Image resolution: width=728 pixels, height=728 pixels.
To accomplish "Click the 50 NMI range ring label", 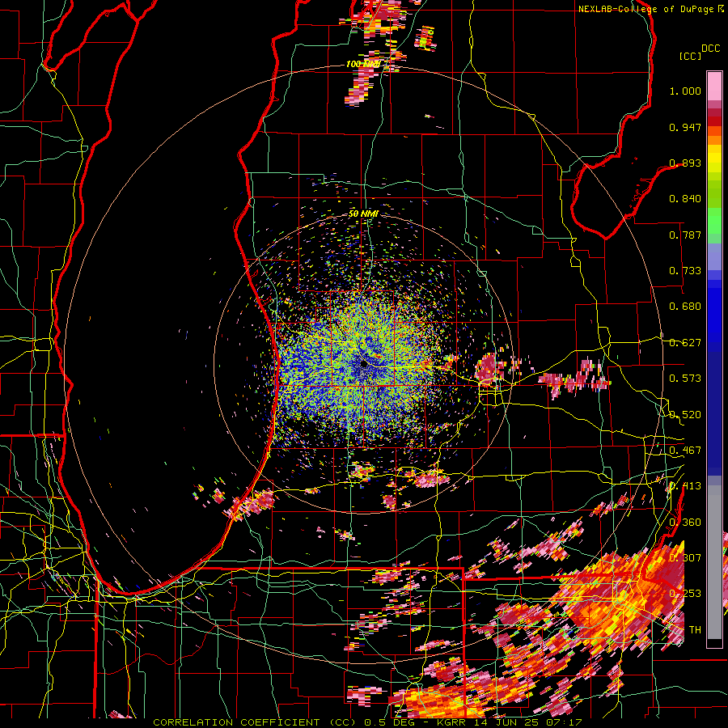I will (x=363, y=214).
